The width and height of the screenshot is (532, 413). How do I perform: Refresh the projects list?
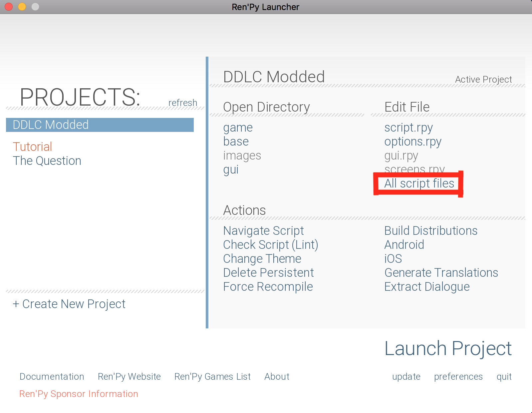[183, 103]
